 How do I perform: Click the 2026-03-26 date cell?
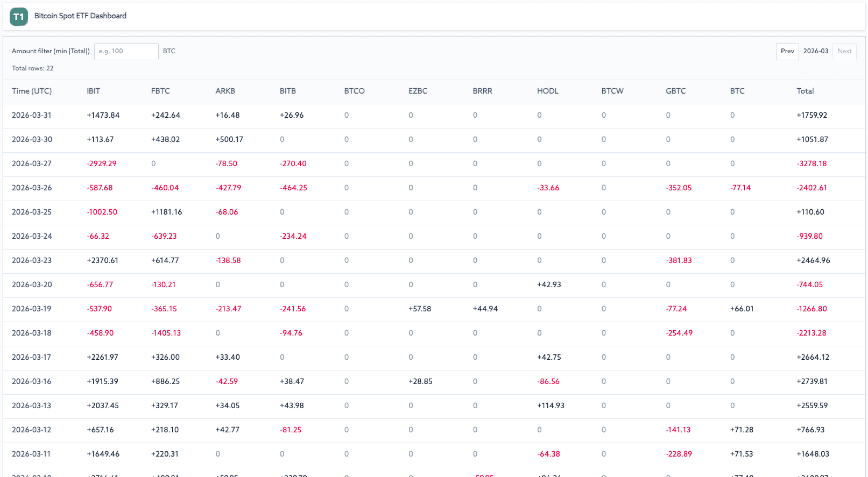coord(32,188)
